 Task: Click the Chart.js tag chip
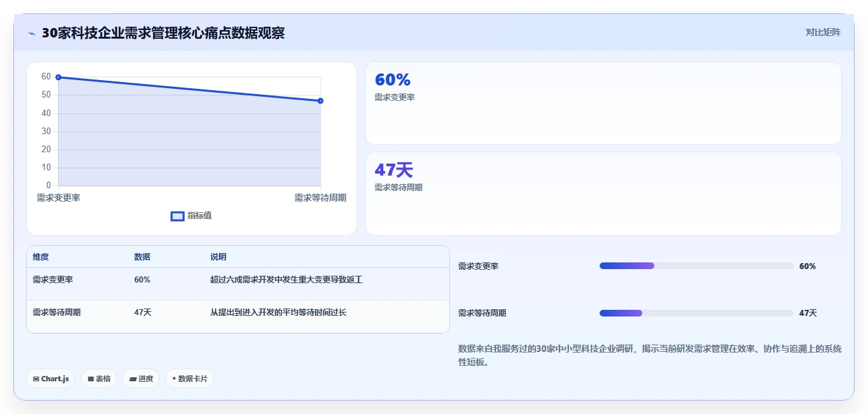click(51, 379)
